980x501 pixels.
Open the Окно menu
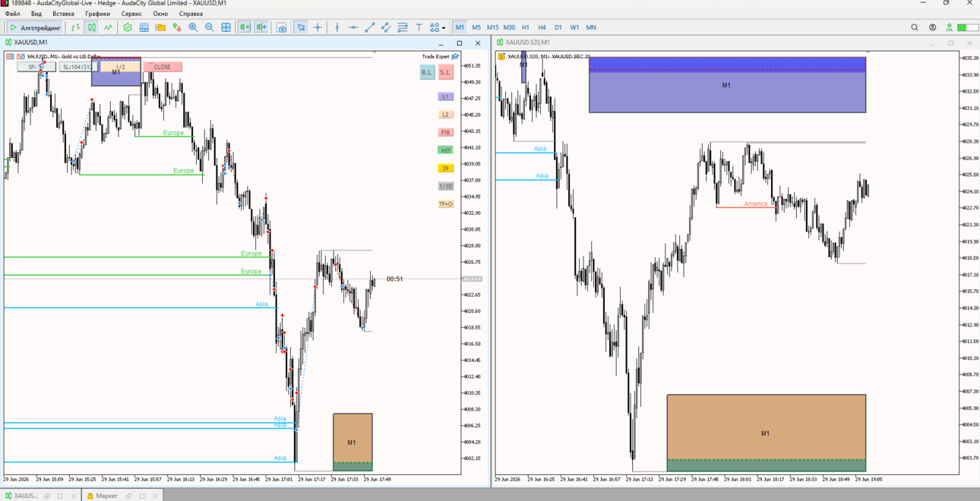click(x=160, y=14)
